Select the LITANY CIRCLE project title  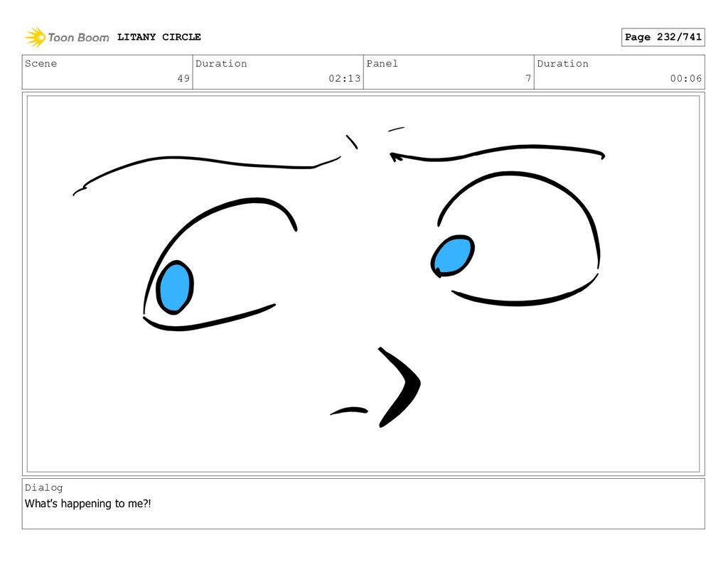159,37
